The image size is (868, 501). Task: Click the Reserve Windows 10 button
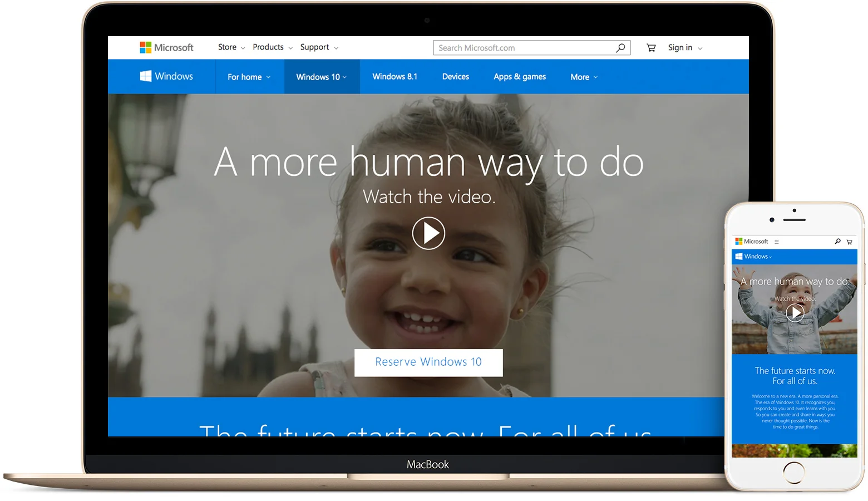click(428, 362)
